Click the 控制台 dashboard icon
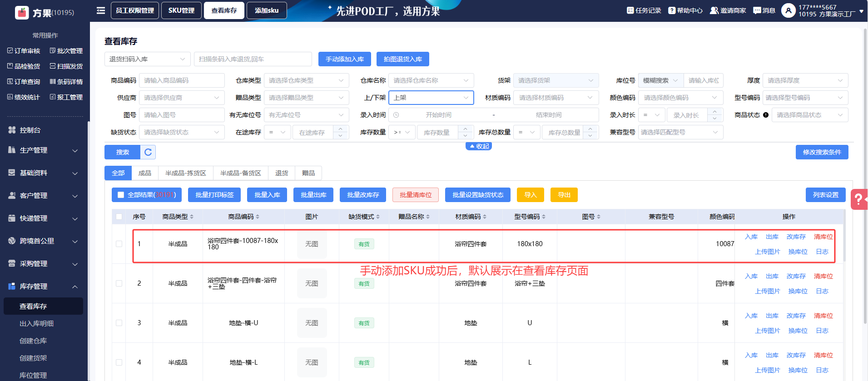The image size is (868, 381). 12,130
